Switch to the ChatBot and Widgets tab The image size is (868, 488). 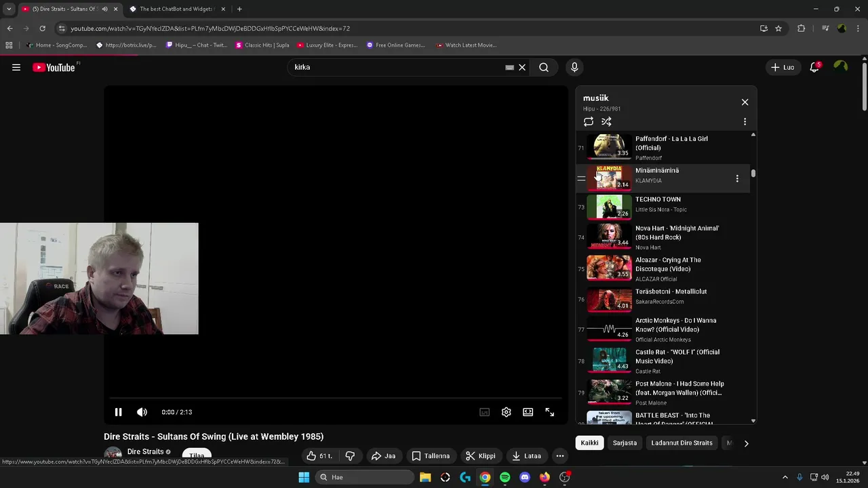click(x=176, y=9)
